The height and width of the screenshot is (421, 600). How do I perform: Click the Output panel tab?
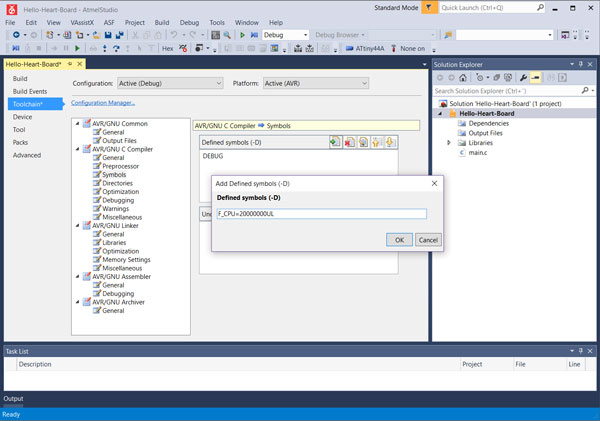click(x=13, y=398)
